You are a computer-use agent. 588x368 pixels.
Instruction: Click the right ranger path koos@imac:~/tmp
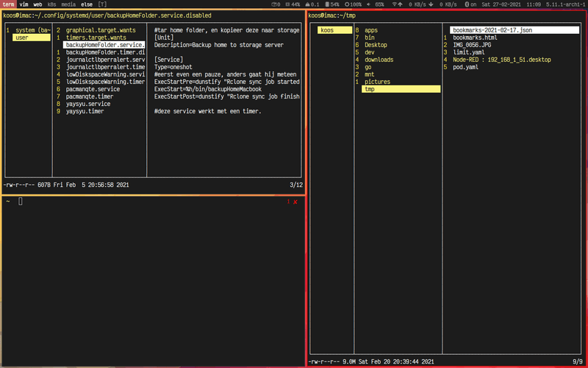pos(332,15)
